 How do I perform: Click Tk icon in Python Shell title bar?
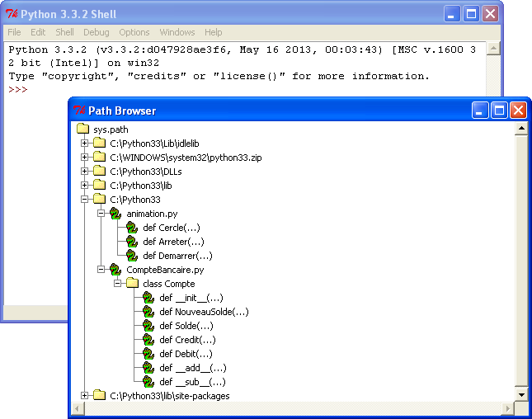(12, 14)
